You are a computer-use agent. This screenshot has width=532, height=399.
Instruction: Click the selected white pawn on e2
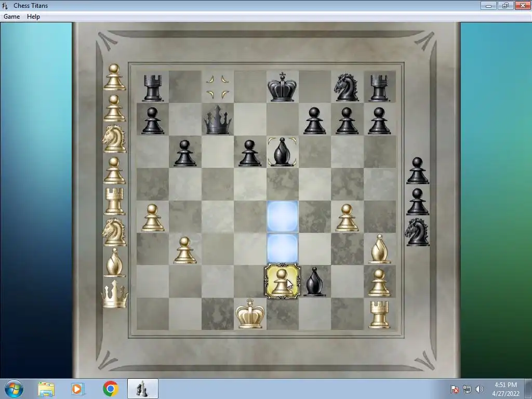pos(282,281)
